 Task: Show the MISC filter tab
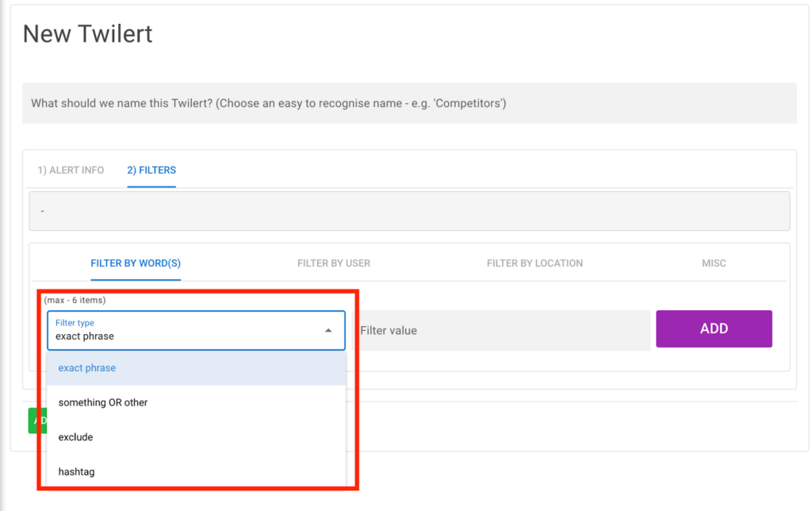[x=713, y=263]
